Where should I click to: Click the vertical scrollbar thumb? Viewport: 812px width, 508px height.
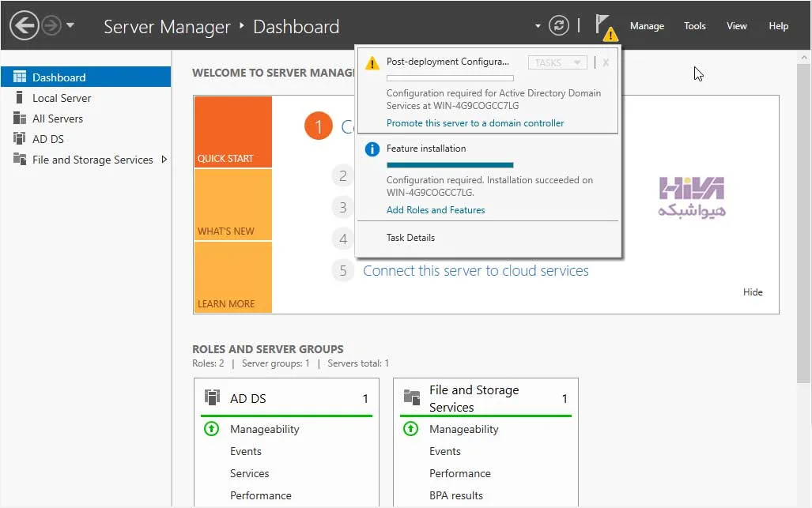(x=804, y=224)
